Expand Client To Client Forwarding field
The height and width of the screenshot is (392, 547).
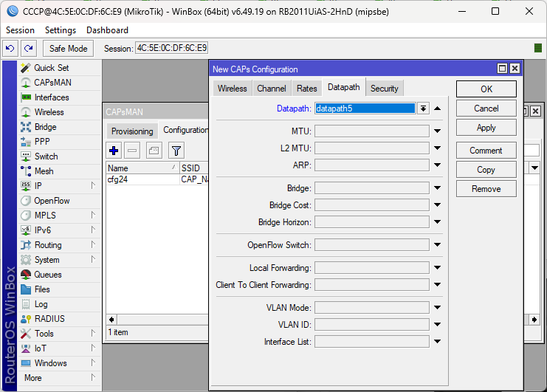coord(438,284)
